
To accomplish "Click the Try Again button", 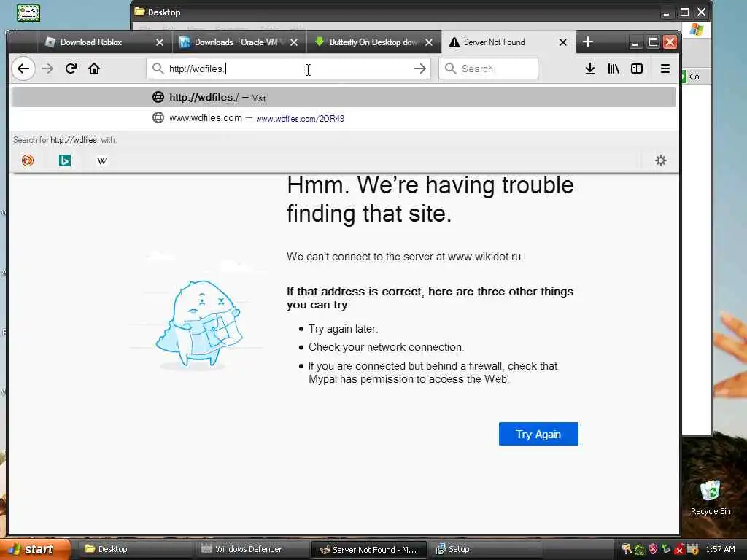I will pyautogui.click(x=538, y=434).
